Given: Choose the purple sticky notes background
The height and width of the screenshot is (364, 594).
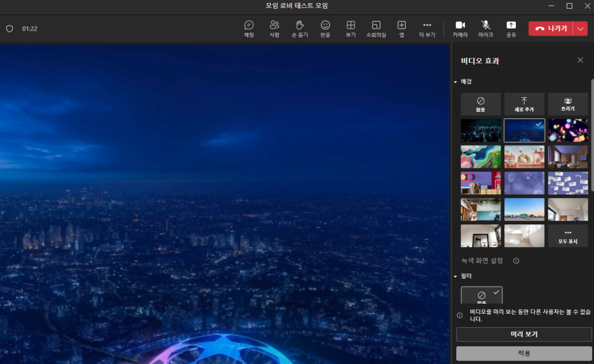Looking at the screenshot, I should [x=568, y=183].
